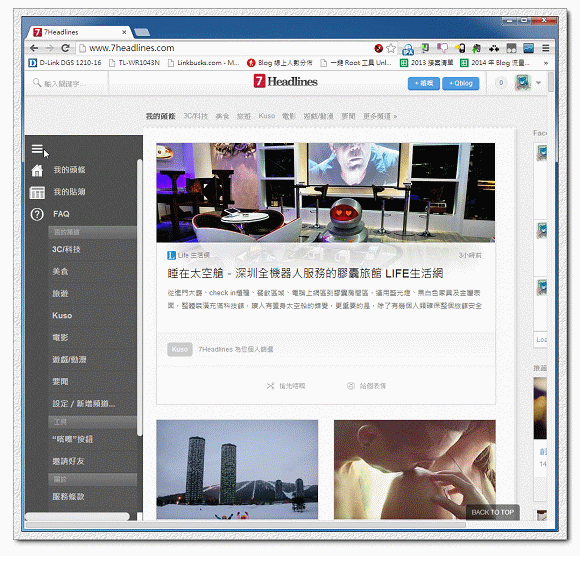Screen dimensions: 580x566
Task: Click the user avatar in header
Action: [523, 82]
